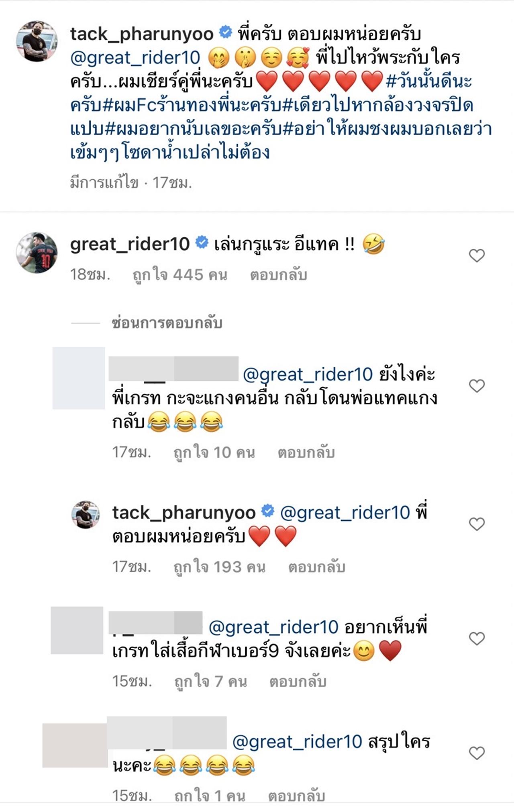Show the "ถูกใจ 193 คน" likes list
514x812 pixels.
point(219,567)
